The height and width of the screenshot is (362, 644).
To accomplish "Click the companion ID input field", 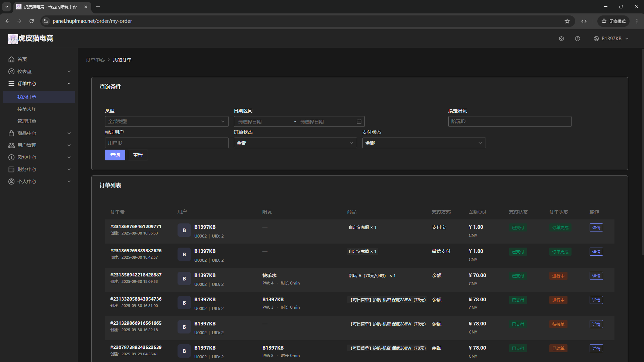I will (x=509, y=121).
